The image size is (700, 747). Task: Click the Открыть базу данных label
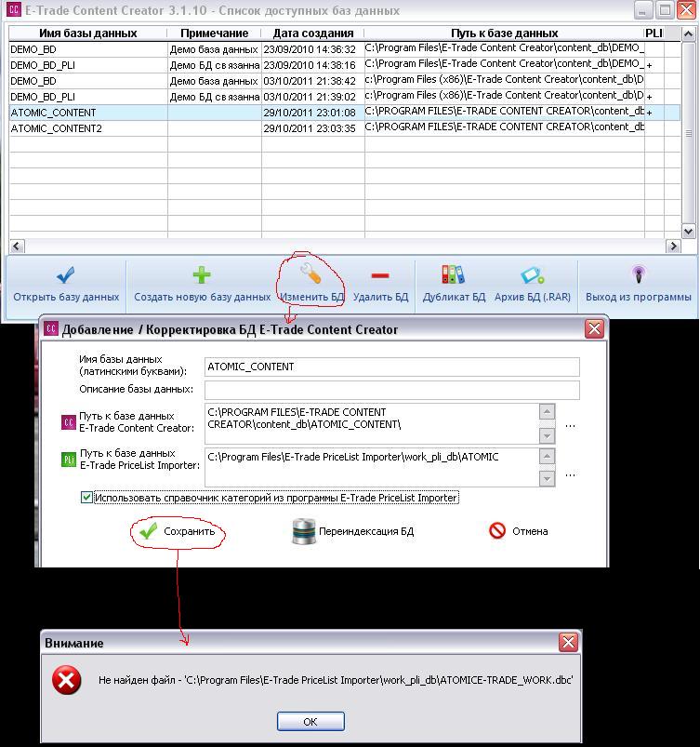tap(66, 297)
